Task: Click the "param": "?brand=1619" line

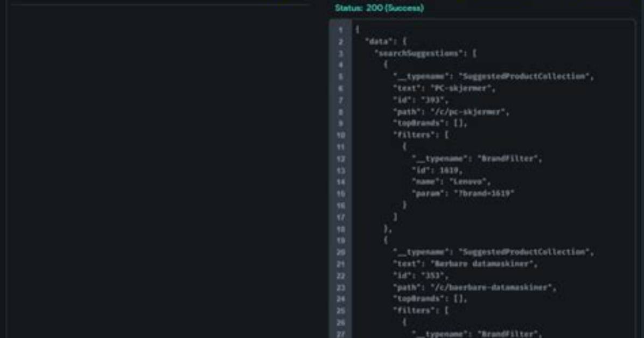Action: pyautogui.click(x=463, y=193)
